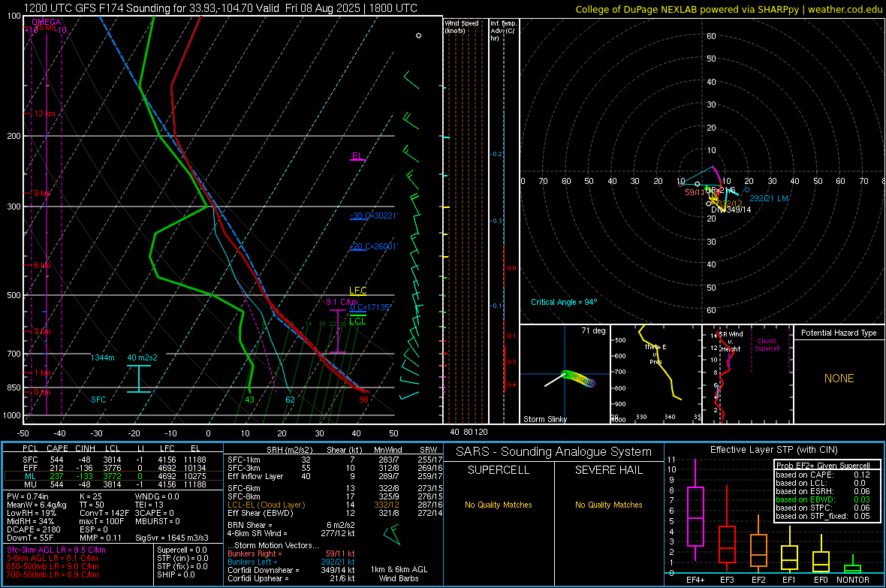Image resolution: width=886 pixels, height=588 pixels.
Task: Click the 1344m effective inflow label
Action: coord(103,357)
